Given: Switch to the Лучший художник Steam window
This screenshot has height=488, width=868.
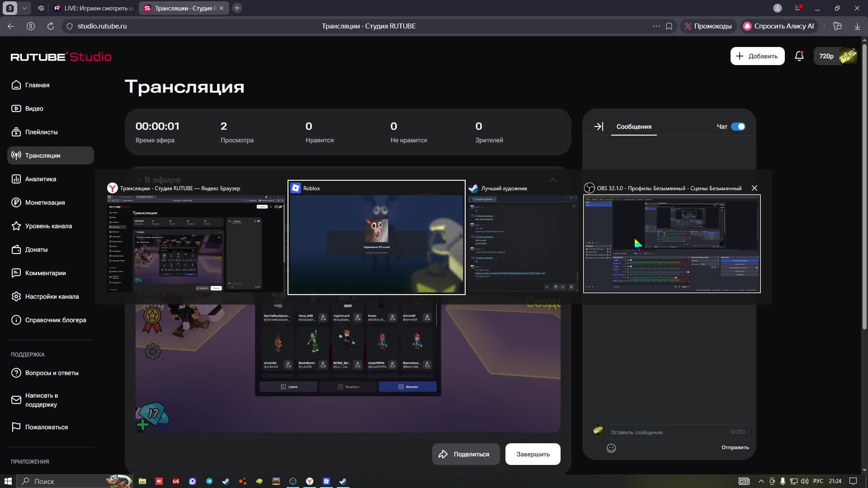Looking at the screenshot, I should [524, 244].
